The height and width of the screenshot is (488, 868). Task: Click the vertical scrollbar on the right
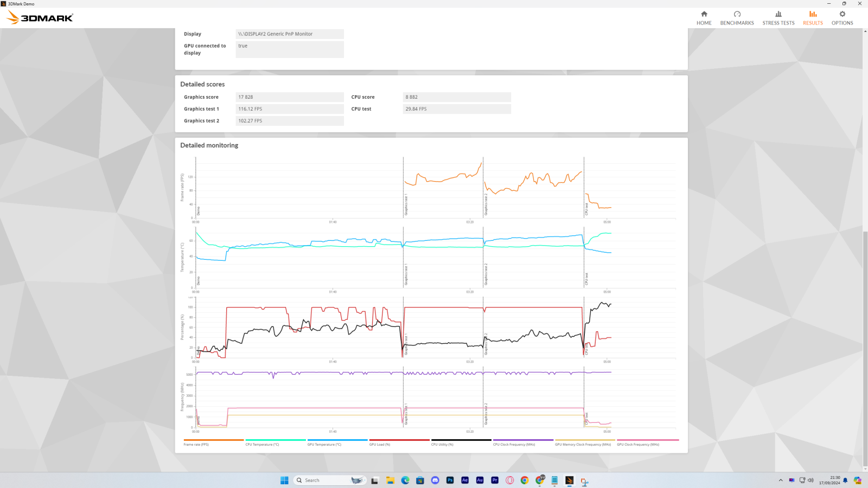[865, 347]
